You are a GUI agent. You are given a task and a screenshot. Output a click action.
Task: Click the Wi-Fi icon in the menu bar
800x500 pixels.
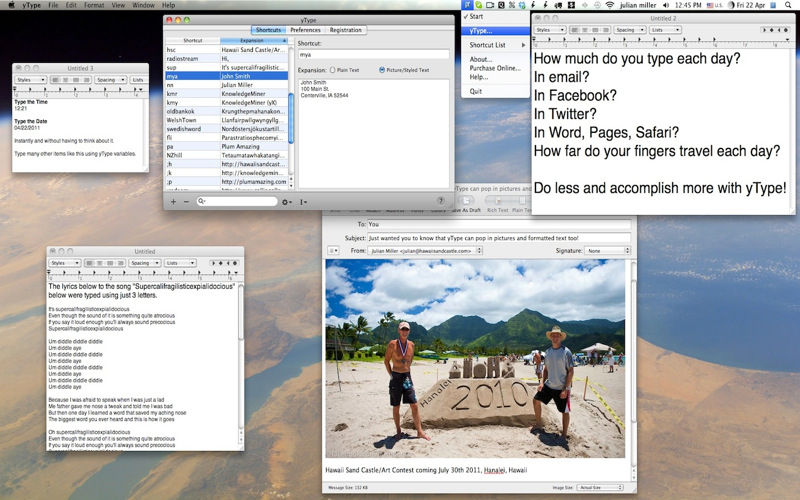pyautogui.click(x=610, y=5)
